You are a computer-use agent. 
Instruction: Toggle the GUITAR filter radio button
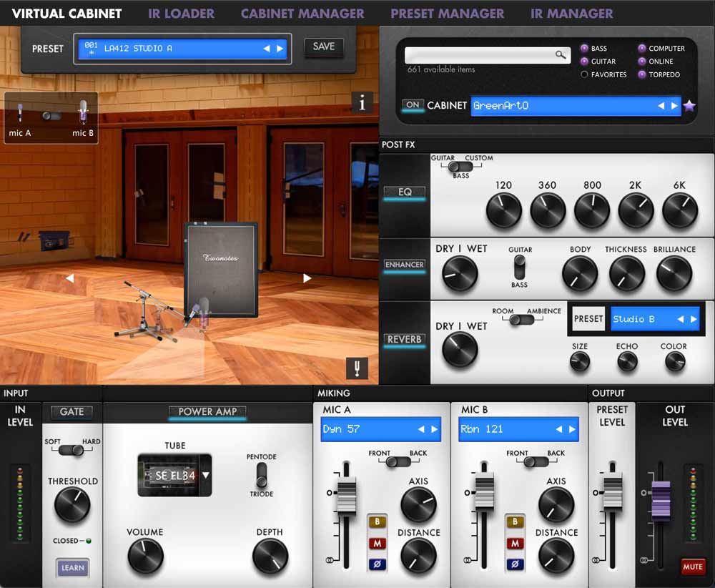pos(584,61)
